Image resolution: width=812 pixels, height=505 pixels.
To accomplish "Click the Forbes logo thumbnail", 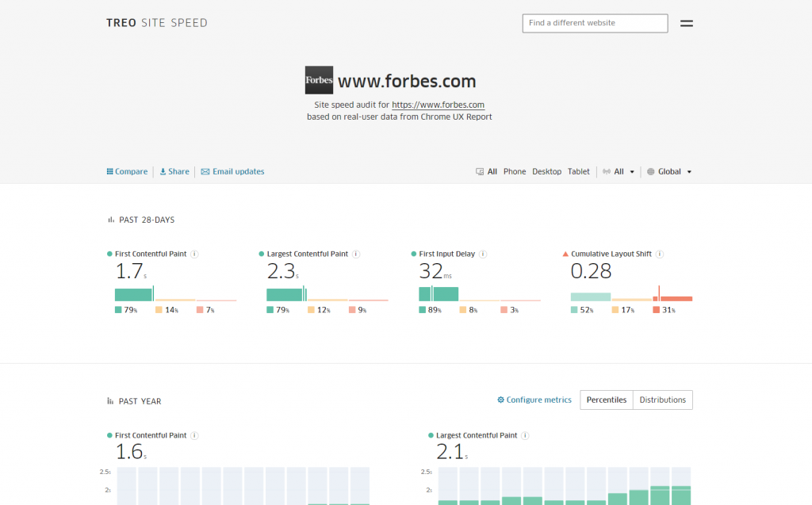I will (319, 80).
